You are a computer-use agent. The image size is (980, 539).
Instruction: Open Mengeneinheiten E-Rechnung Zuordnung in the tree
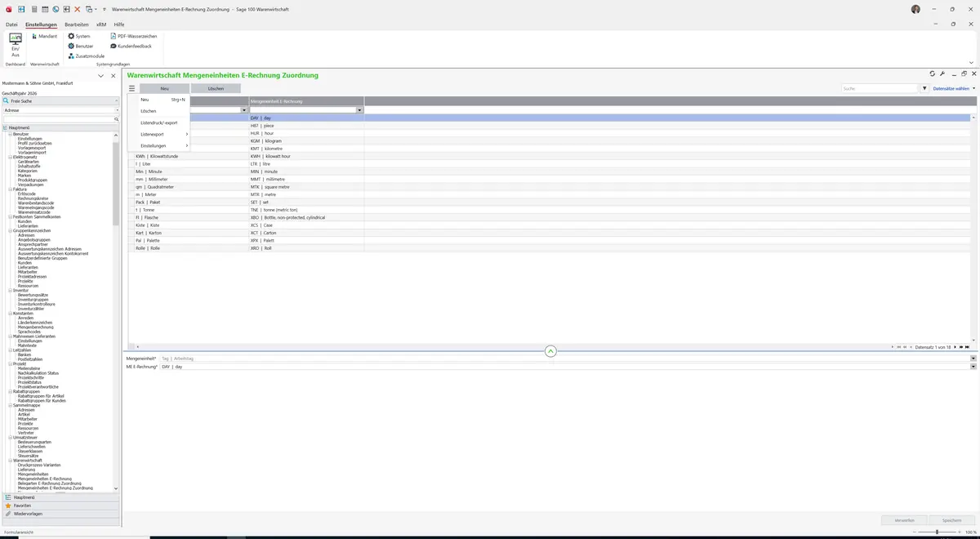[55, 488]
